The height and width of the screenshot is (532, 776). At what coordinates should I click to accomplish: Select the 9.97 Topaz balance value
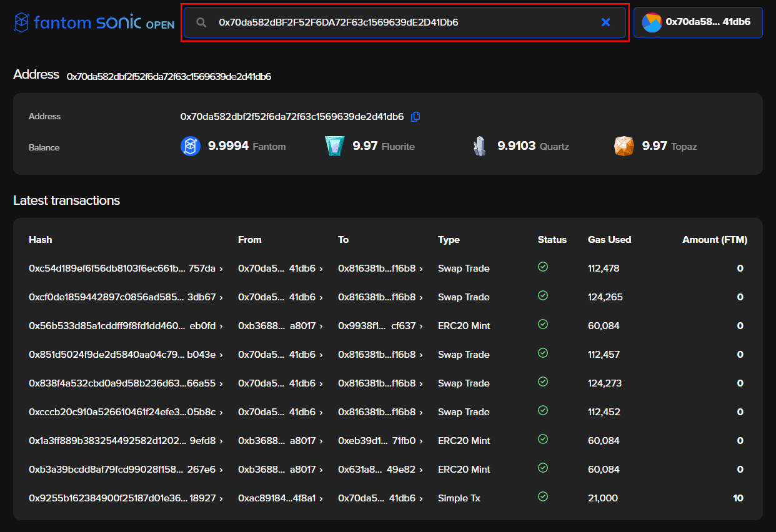655,146
